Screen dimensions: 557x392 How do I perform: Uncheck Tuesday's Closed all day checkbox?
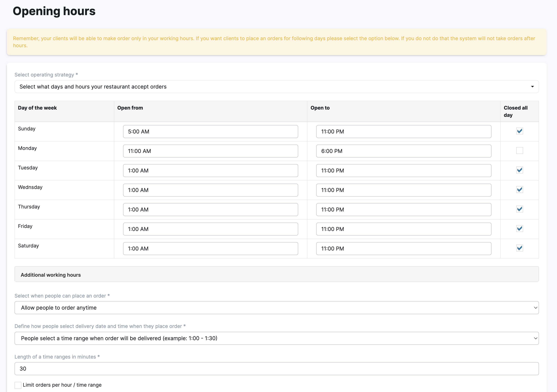519,170
